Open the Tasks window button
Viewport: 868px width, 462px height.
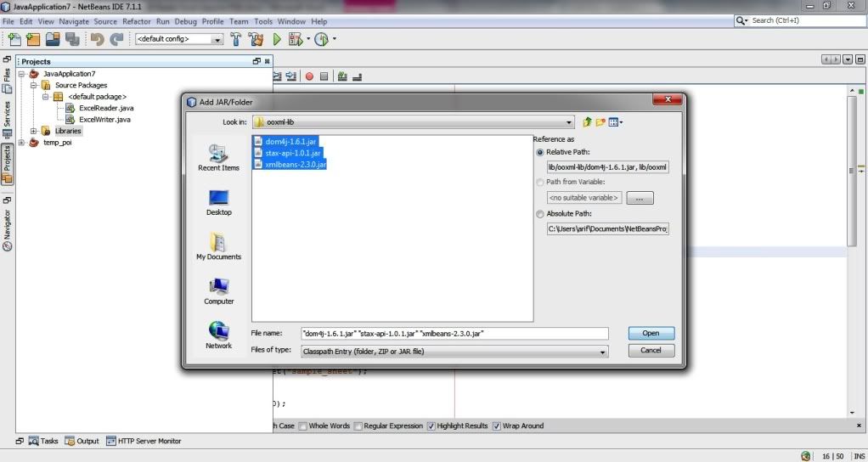point(42,441)
